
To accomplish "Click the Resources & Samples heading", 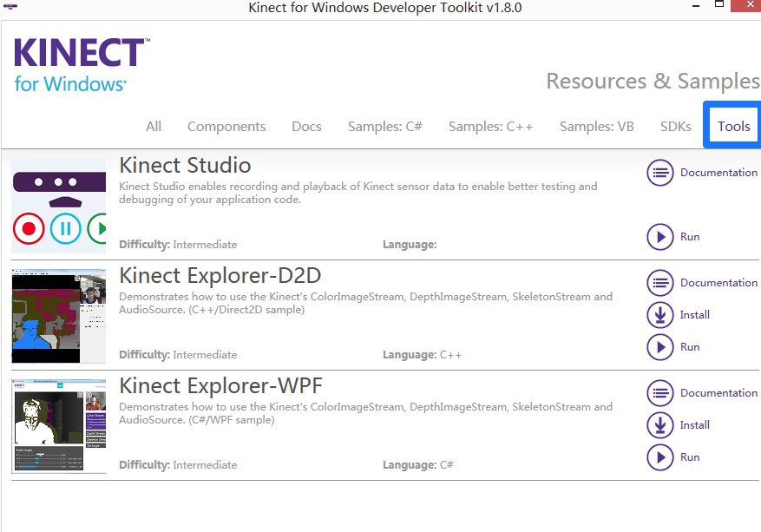I will (x=653, y=81).
